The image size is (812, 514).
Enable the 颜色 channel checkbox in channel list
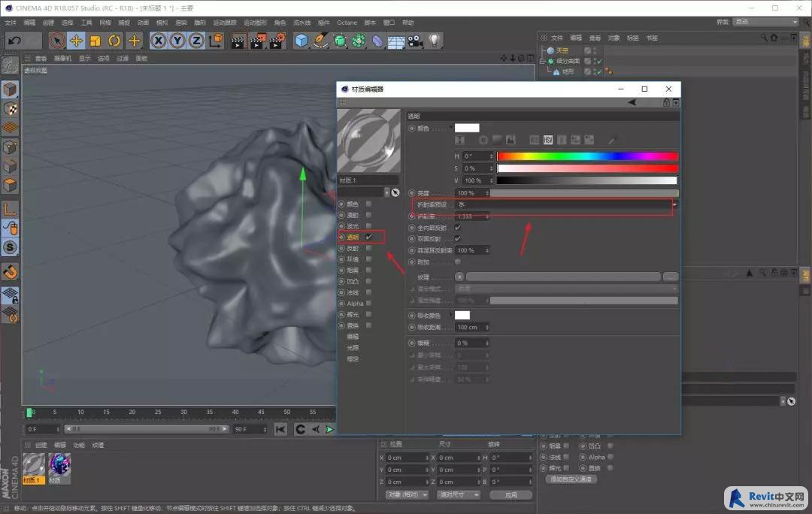coord(368,204)
